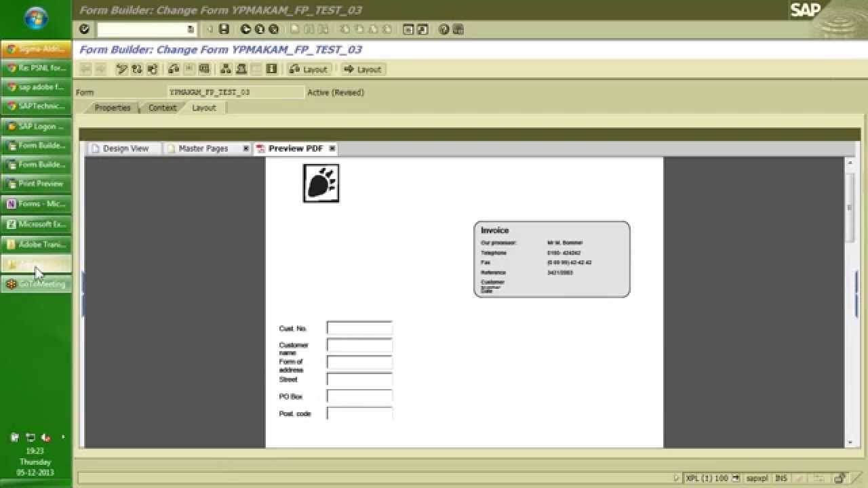The width and height of the screenshot is (868, 488).
Task: Click the Invoice heading in the PDF preview
Action: (x=494, y=230)
